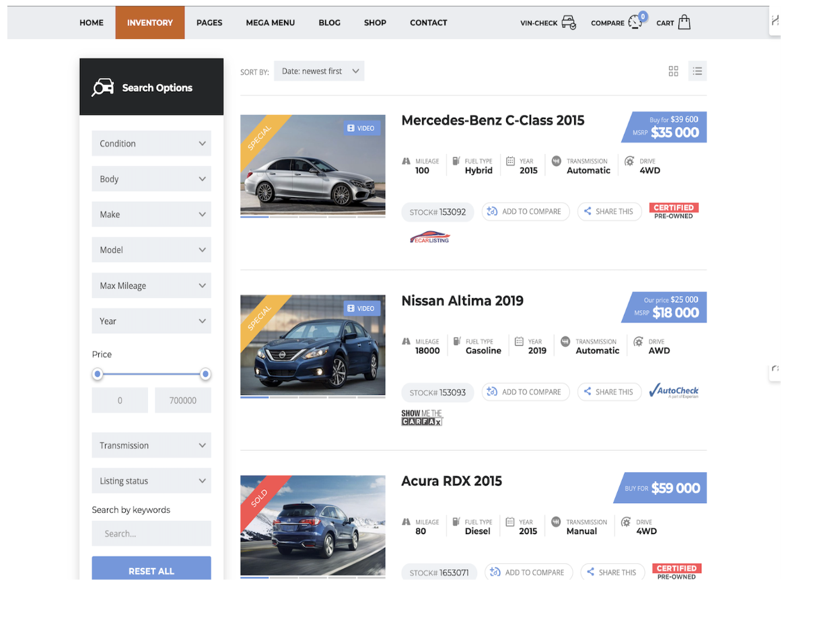This screenshot has width=840, height=623.
Task: Expand the Body dropdown
Action: [151, 179]
